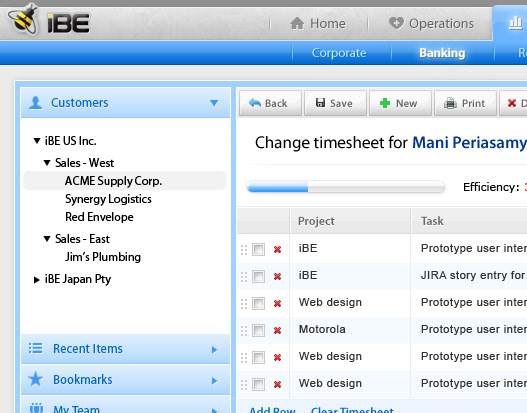
Task: Expand the iBE Japan Pty tree node
Action: pyautogui.click(x=37, y=280)
